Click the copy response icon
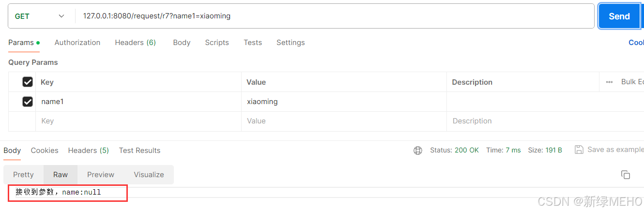 click(x=626, y=175)
